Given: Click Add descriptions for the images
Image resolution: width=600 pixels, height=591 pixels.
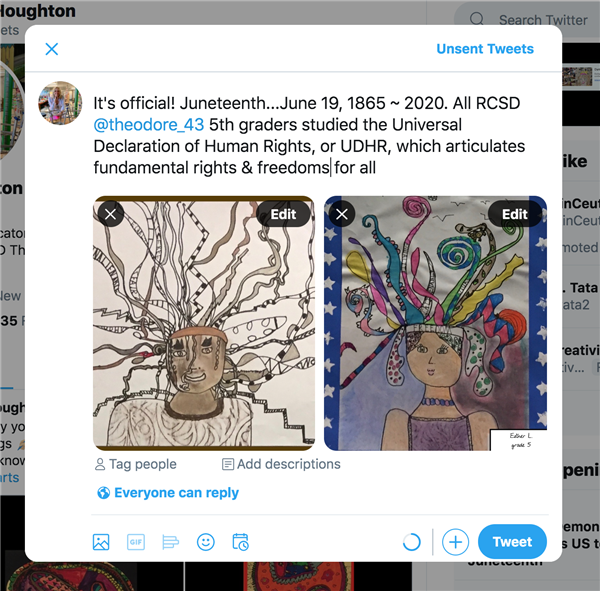Looking at the screenshot, I should coord(281,464).
